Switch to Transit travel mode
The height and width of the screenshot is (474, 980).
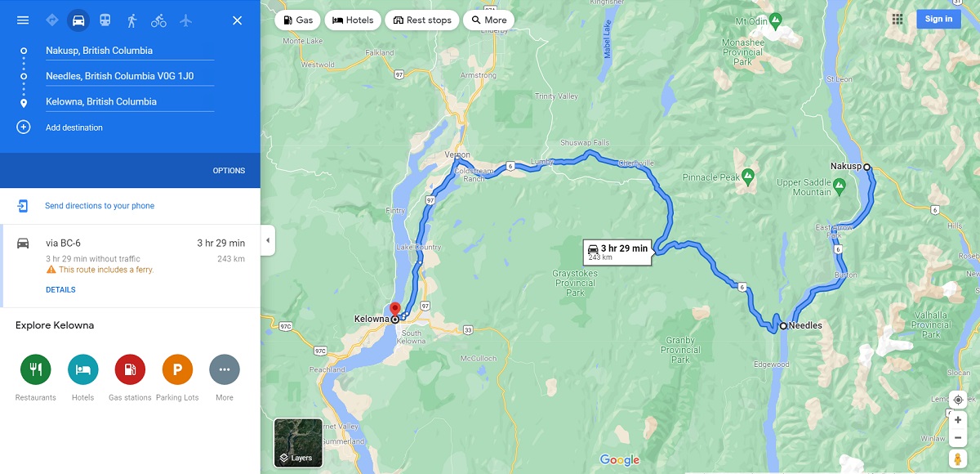coord(105,20)
